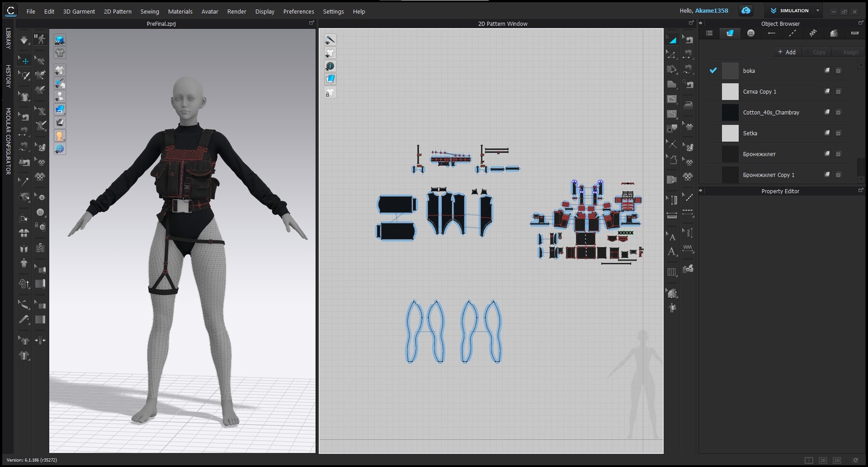The image size is (868, 467).
Task: Open the Scene list tab in Object Browser
Action: coord(709,33)
